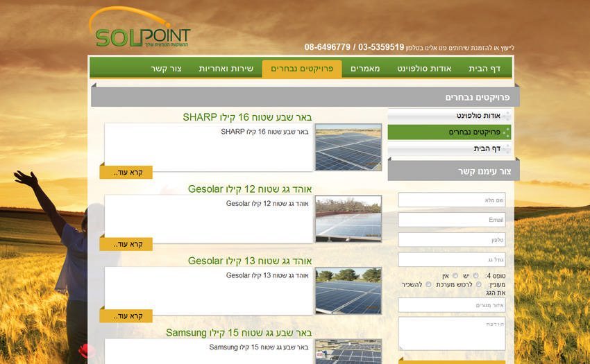Open the צור קשר navigation tab
590x364 pixels.
point(166,69)
